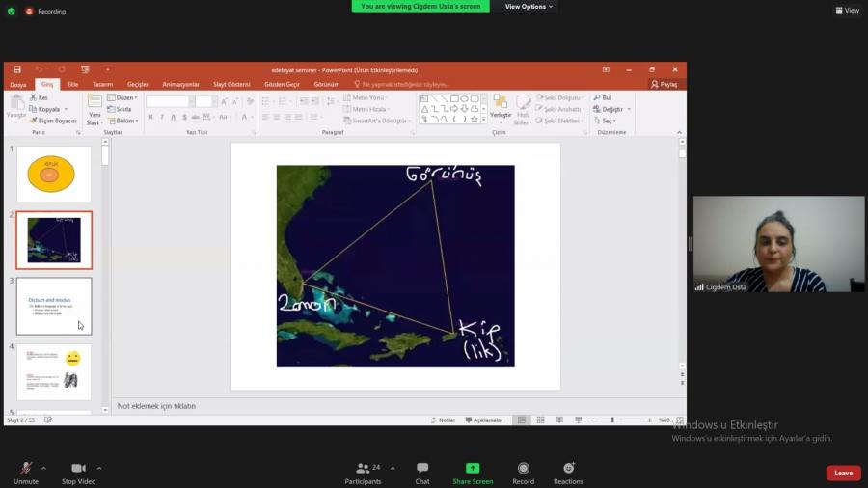The image size is (868, 488).
Task: Open audio options arrow next to Unmute
Action: (x=43, y=468)
